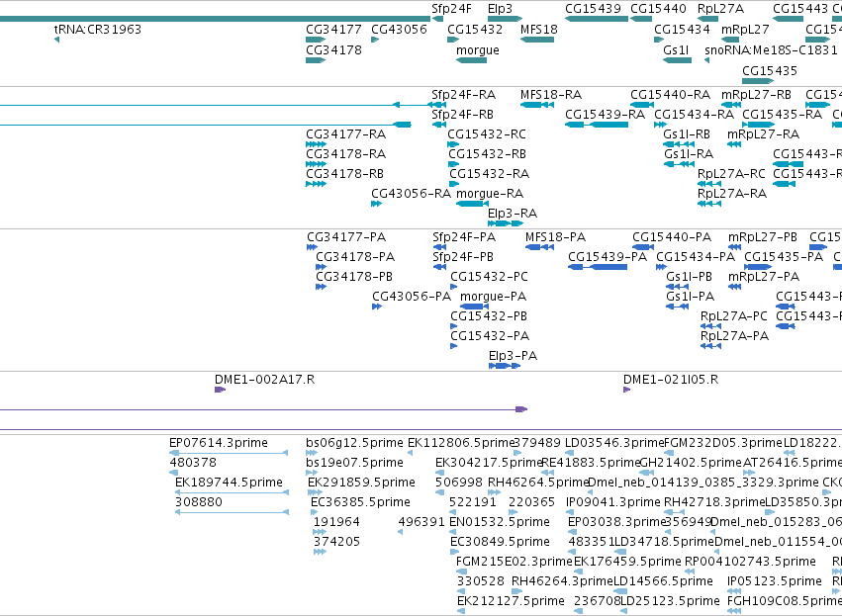The image size is (842, 616).
Task: Click the mRpL27-RB transcript label
Action: [x=756, y=95]
